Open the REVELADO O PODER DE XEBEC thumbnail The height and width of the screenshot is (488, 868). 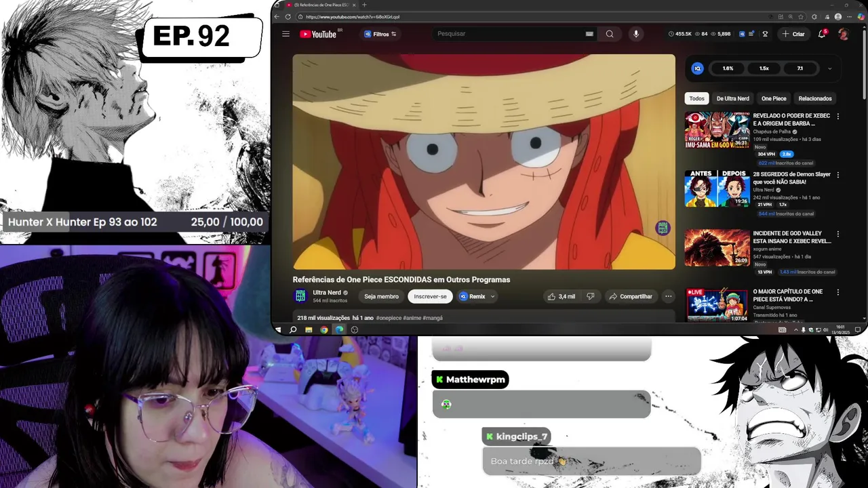(717, 129)
